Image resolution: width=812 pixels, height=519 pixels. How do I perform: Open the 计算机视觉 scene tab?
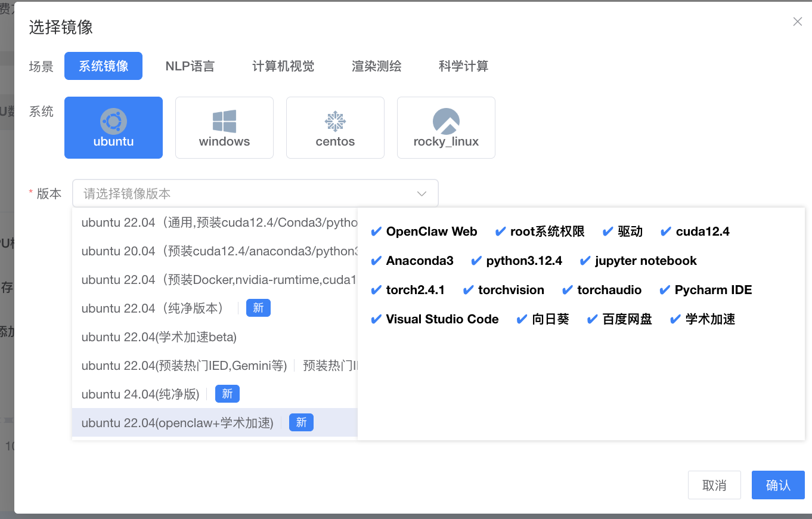pyautogui.click(x=283, y=66)
